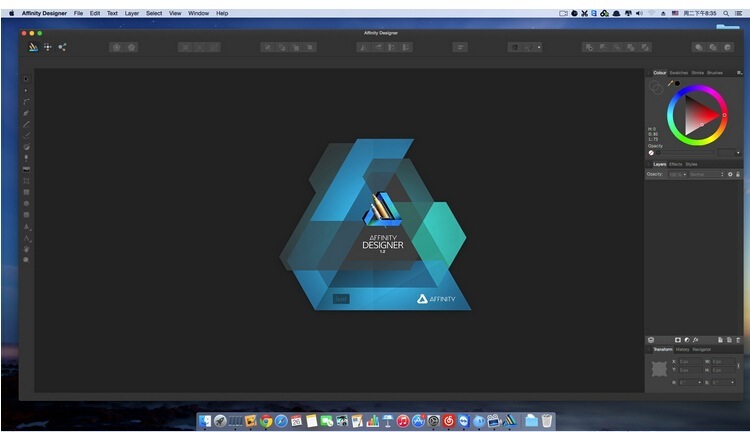Open the snapping options dropdown arrow
The height and width of the screenshot is (432, 750).
click(x=539, y=47)
